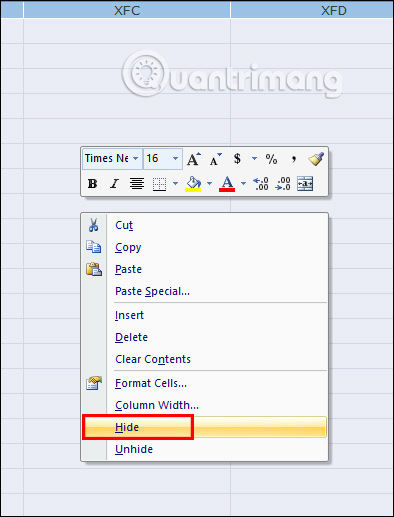Click the Copy pages icon
Viewport: 394px width, 517px height.
(94, 247)
